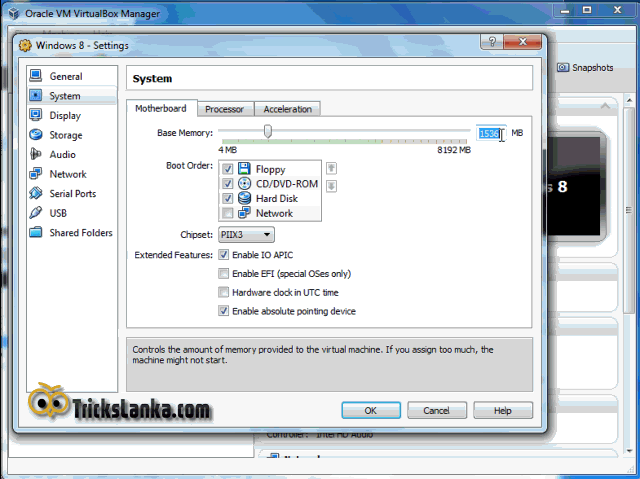Switch to the Processor tab
Viewport: 640px width, 479px height.
coord(224,109)
